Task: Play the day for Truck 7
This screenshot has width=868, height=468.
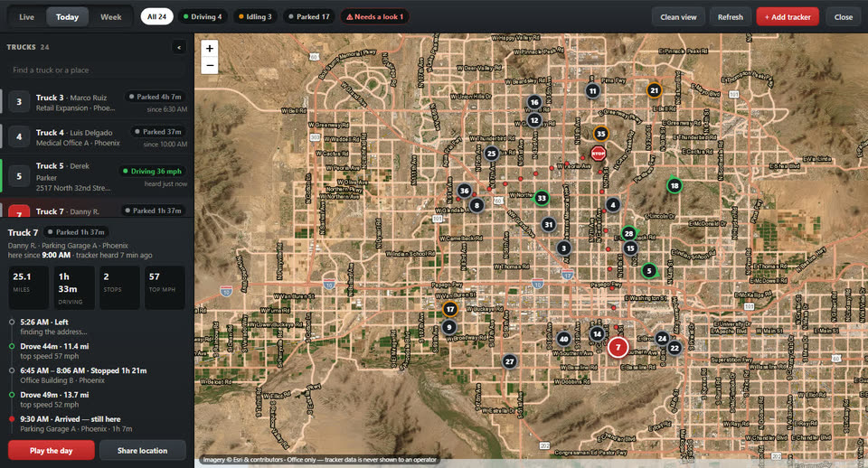Action: (52, 450)
